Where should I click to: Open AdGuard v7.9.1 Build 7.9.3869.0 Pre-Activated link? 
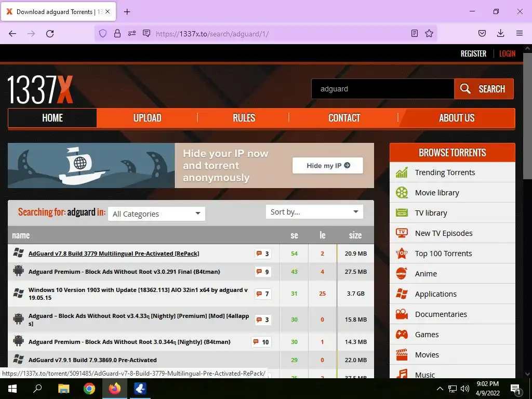[x=92, y=360]
